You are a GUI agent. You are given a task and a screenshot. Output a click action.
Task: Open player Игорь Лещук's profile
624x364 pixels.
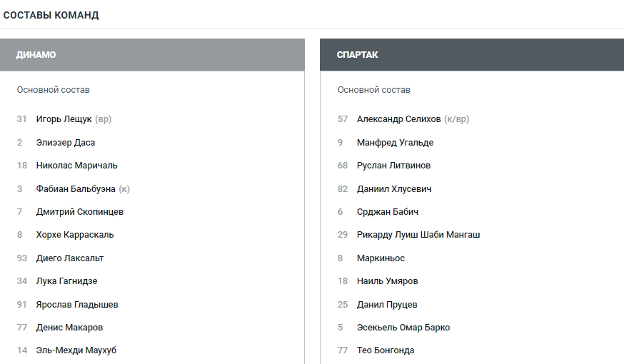point(64,119)
